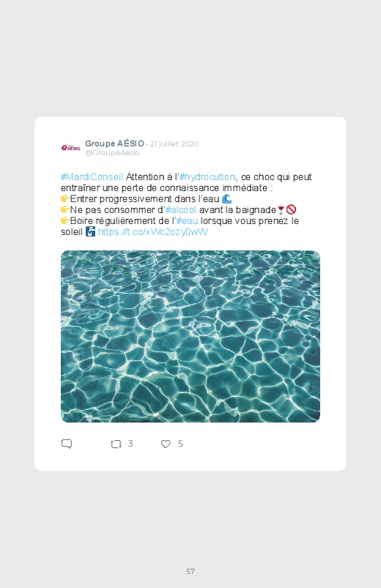Click the @GroupeAesio handle
This screenshot has height=588, width=381.
(x=112, y=152)
